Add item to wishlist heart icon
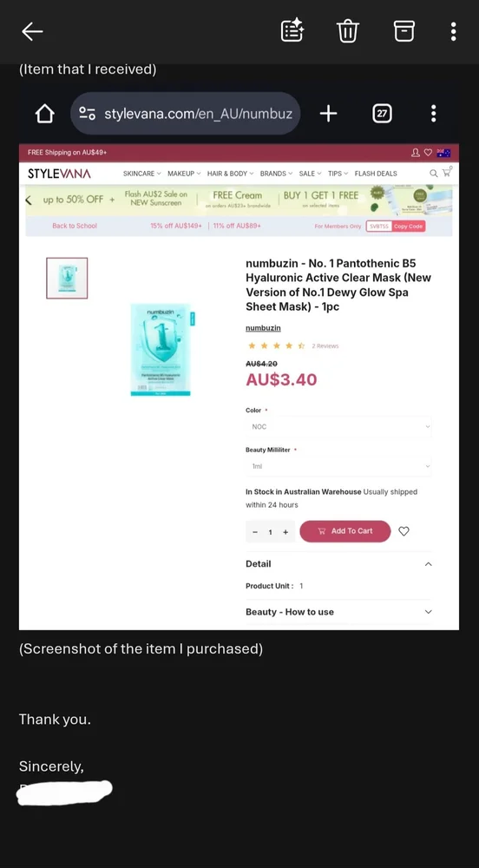The image size is (479, 868). (x=404, y=531)
